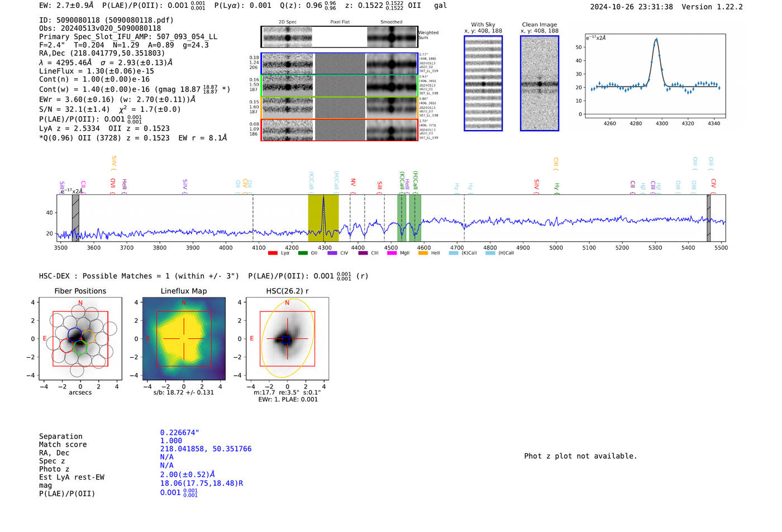Click the Cont(w) gmag 18.87 line
The height and width of the screenshot is (532, 782).
pyautogui.click(x=135, y=89)
